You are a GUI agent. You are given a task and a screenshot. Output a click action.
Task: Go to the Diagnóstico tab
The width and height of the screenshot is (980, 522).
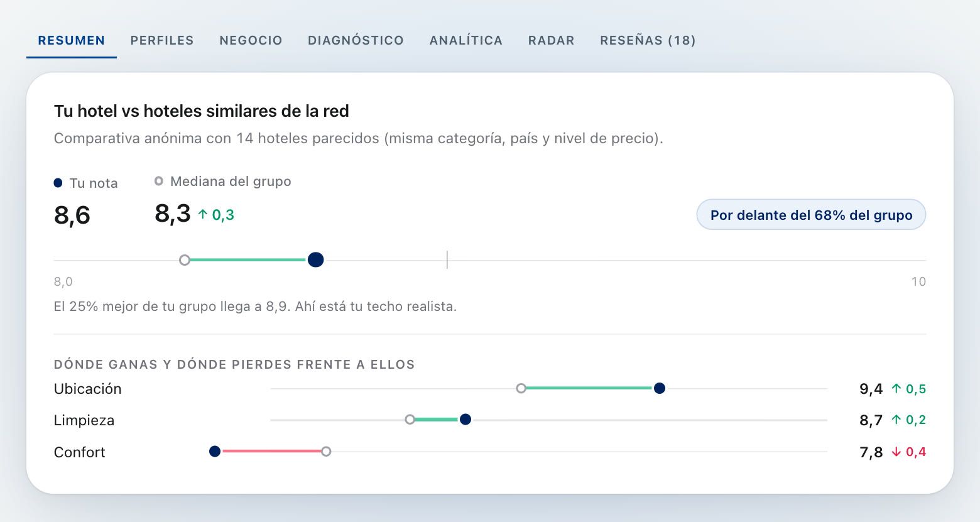point(356,40)
